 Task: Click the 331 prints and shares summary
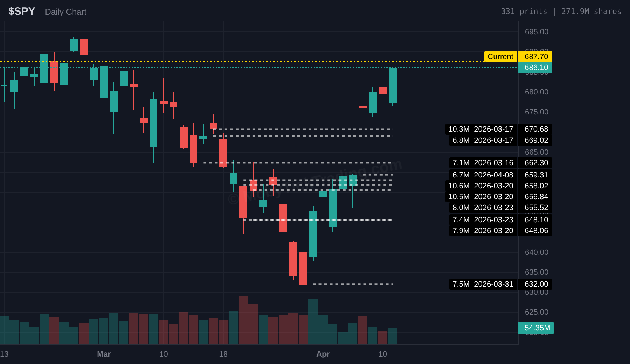[561, 12]
